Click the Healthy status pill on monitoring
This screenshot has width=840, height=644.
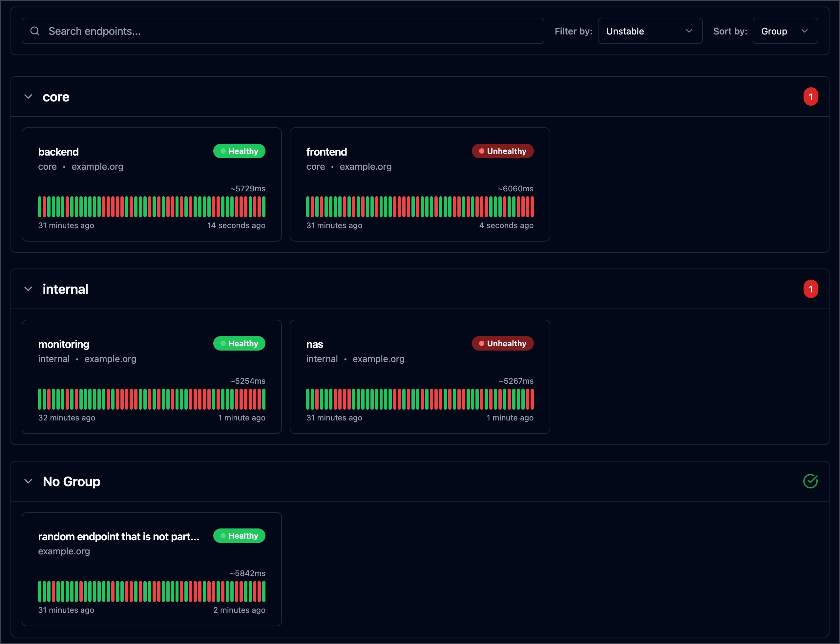239,343
